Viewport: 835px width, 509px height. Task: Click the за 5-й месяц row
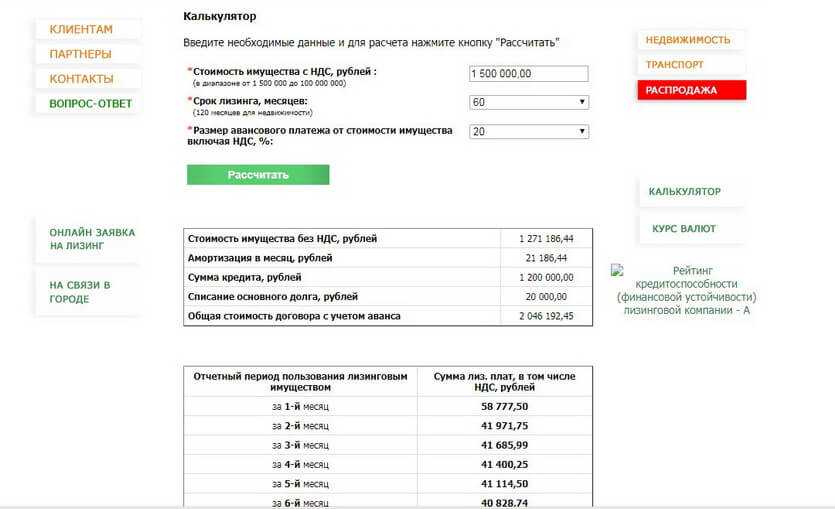pos(388,484)
